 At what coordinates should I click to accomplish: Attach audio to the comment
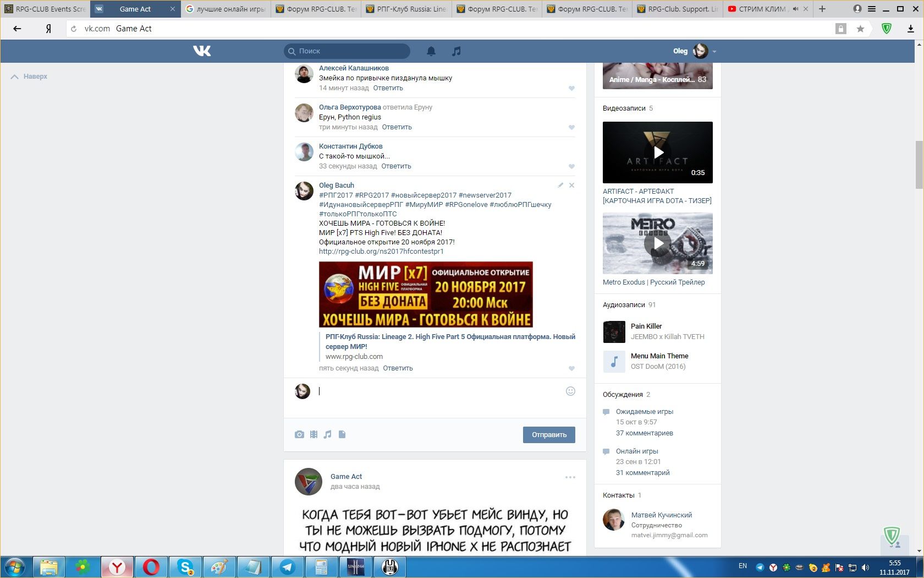pos(328,434)
